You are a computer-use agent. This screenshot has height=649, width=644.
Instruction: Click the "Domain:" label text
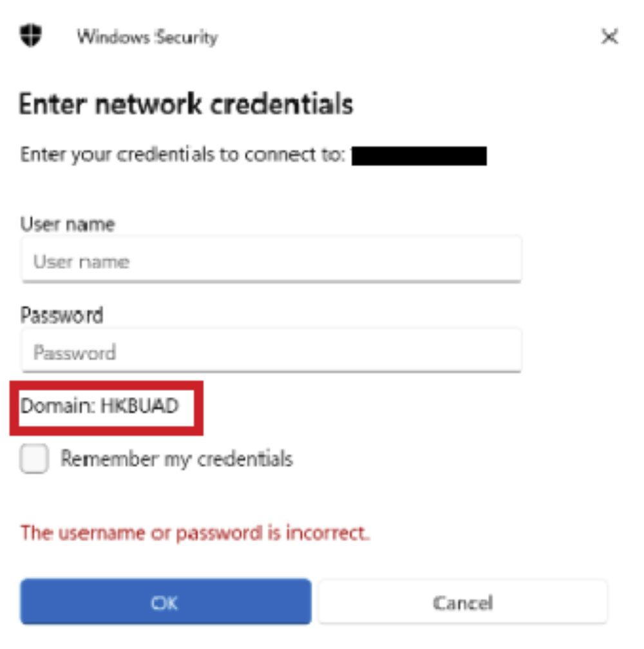click(57, 406)
